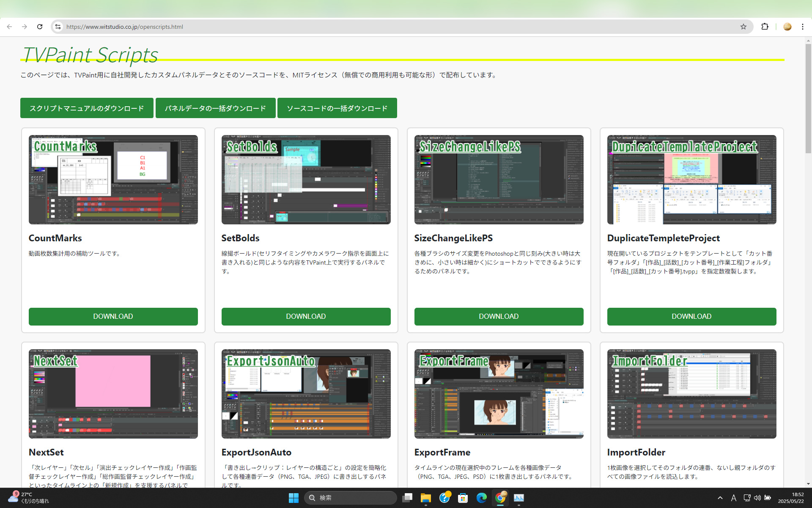Screen dimensions: 812x508
Task: Open the ExportFrame preview thumbnail
Action: (x=499, y=394)
